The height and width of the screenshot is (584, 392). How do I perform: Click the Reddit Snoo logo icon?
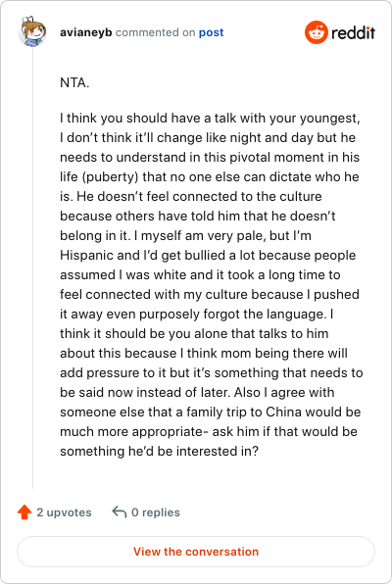pos(316,32)
